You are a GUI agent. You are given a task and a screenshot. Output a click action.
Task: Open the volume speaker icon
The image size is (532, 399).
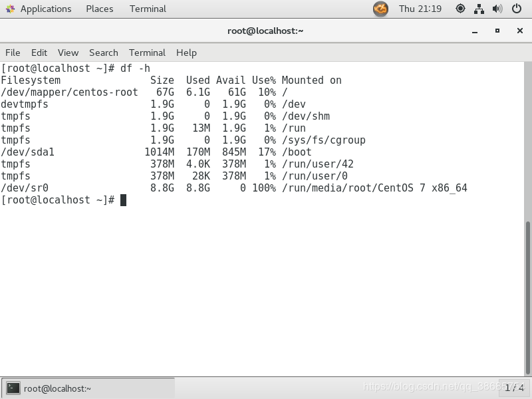click(497, 9)
